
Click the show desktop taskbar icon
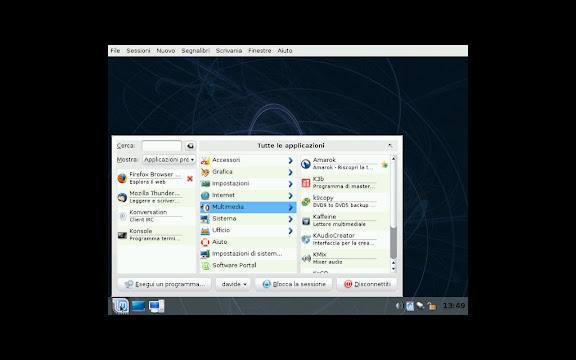coord(138,306)
